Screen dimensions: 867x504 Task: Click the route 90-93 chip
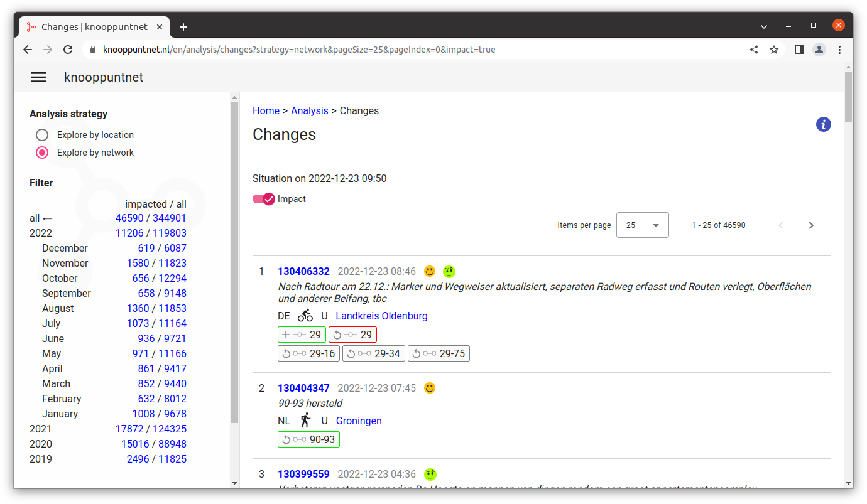(308, 439)
